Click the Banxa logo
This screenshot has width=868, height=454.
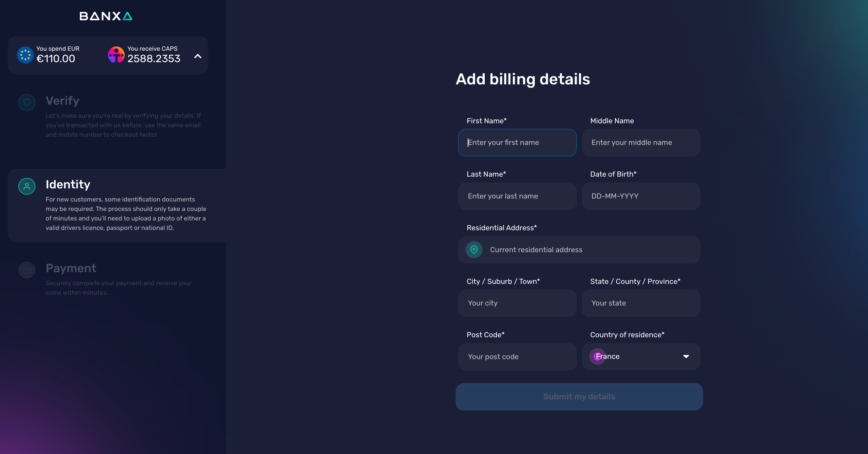pyautogui.click(x=106, y=16)
